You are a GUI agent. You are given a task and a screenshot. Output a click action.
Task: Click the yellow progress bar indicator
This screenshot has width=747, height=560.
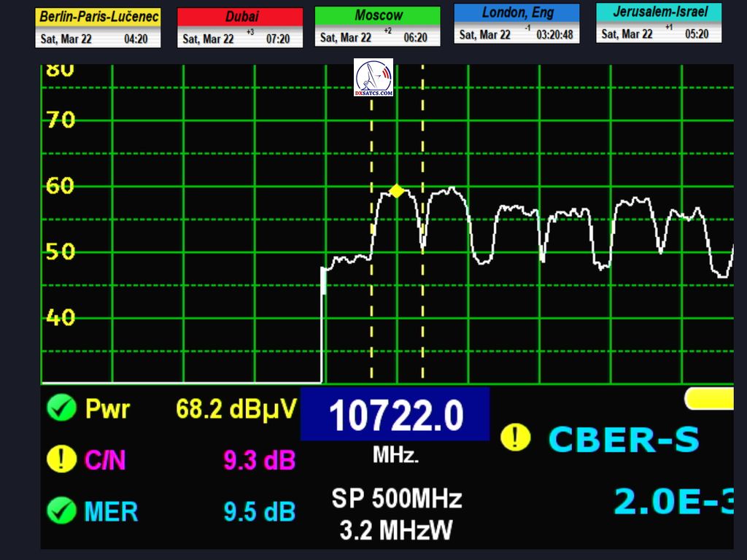(709, 398)
